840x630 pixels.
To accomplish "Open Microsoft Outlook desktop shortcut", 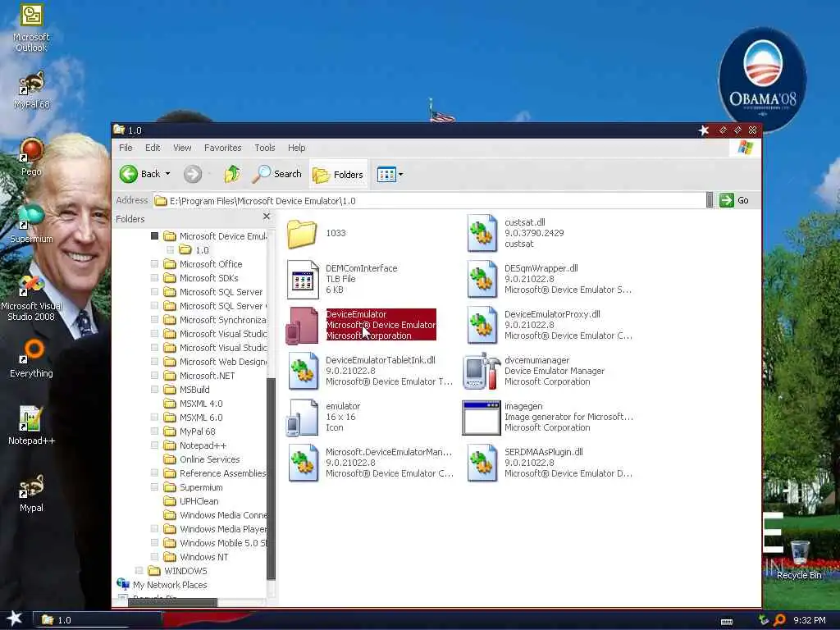I will click(x=31, y=28).
